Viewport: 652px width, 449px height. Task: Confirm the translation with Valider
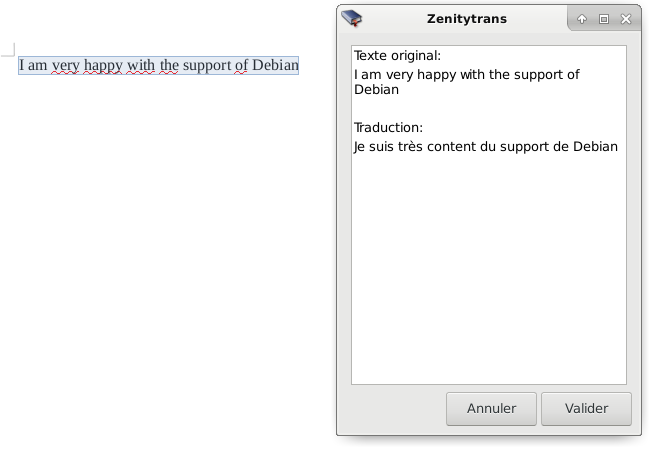point(586,409)
